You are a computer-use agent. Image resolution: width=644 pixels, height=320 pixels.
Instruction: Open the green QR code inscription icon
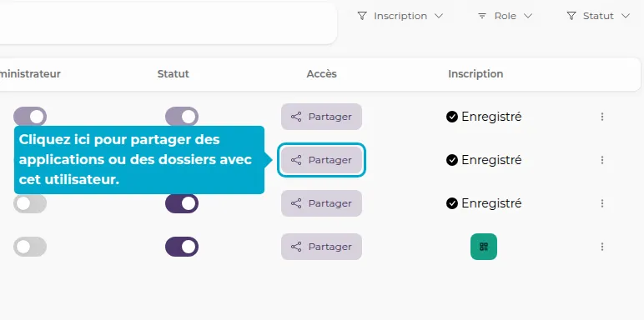point(483,247)
